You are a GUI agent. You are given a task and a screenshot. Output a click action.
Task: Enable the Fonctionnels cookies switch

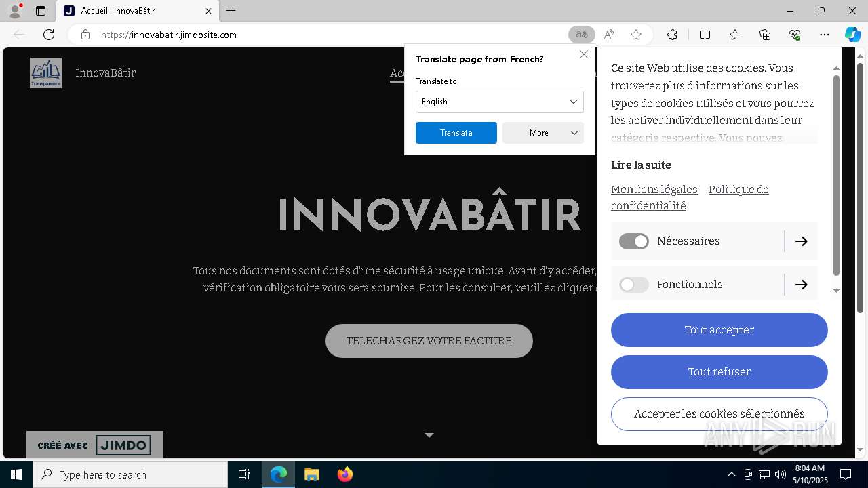[x=634, y=285]
